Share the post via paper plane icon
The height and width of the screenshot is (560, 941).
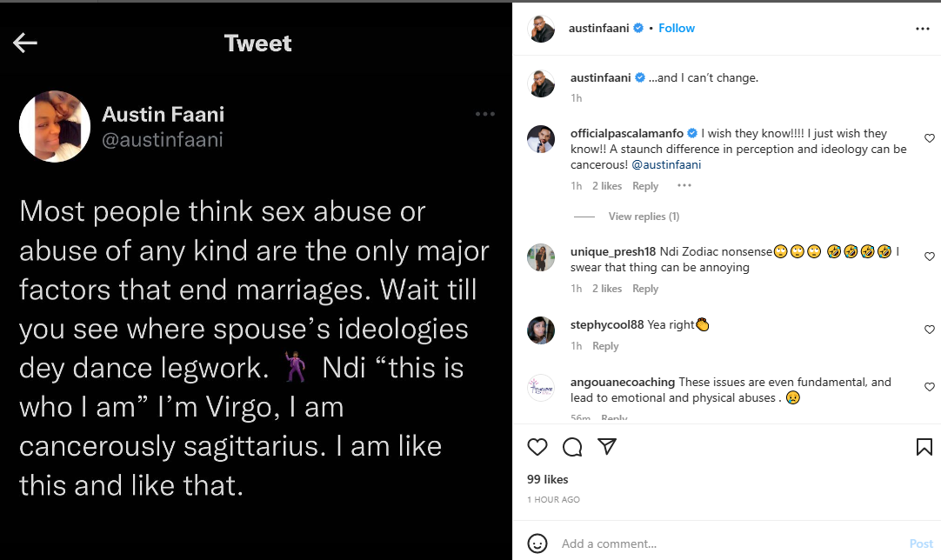coord(607,447)
